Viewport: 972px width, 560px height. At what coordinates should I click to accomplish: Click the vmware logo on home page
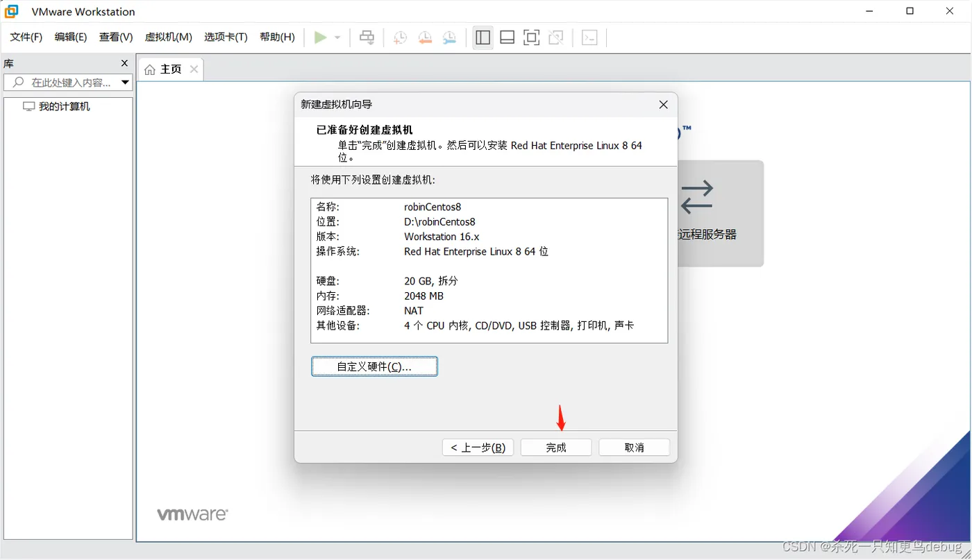coord(192,514)
